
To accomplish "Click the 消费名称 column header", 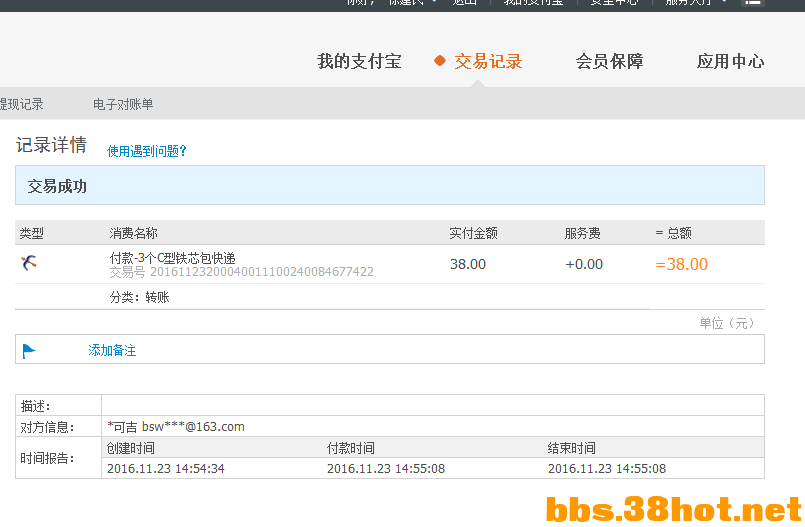I will coord(133,233).
